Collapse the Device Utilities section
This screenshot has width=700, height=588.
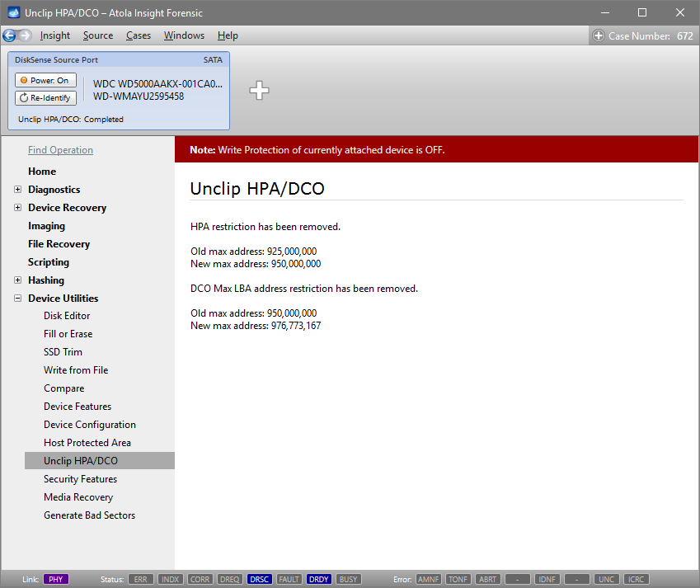(18, 299)
